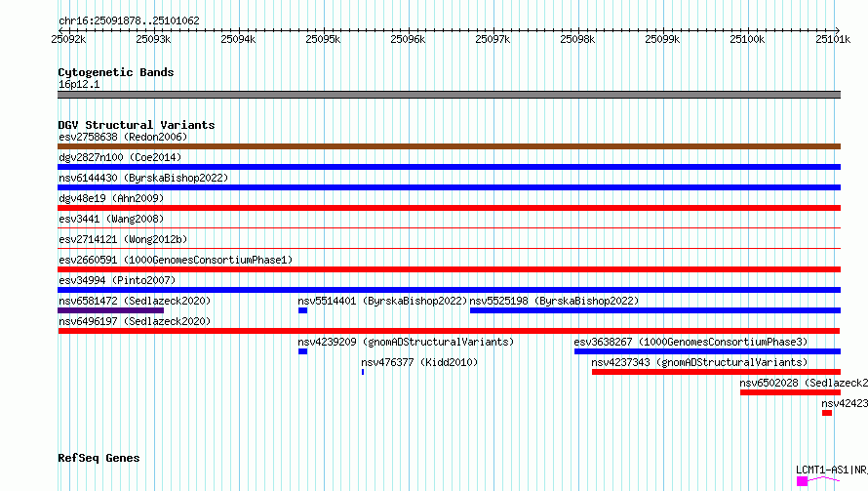Click the DGV Structural Variants track title
The image size is (868, 491).
[137, 125]
